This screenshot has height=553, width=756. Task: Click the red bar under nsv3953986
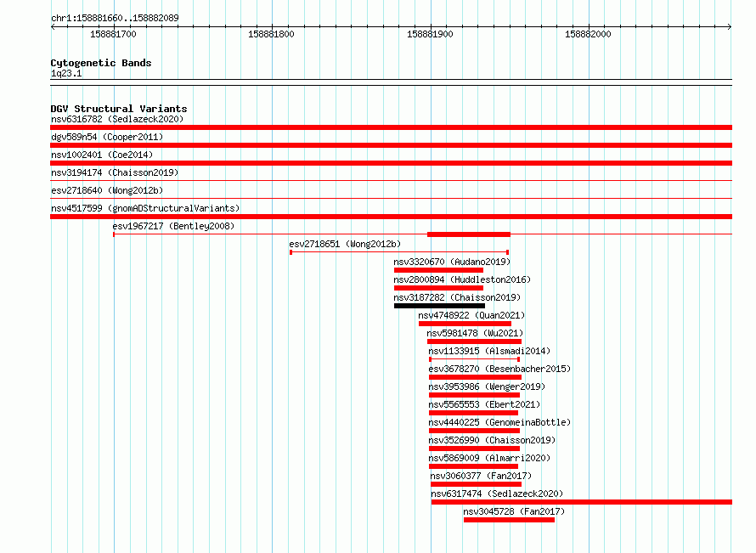(474, 395)
